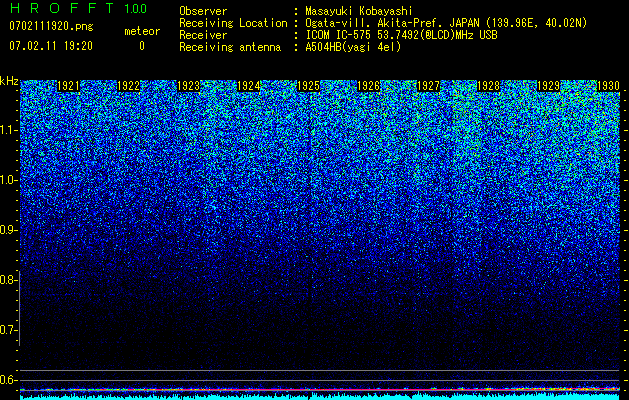Click the cyan amplitude bar graph at bottom
629x400 pixels.
tap(320, 397)
